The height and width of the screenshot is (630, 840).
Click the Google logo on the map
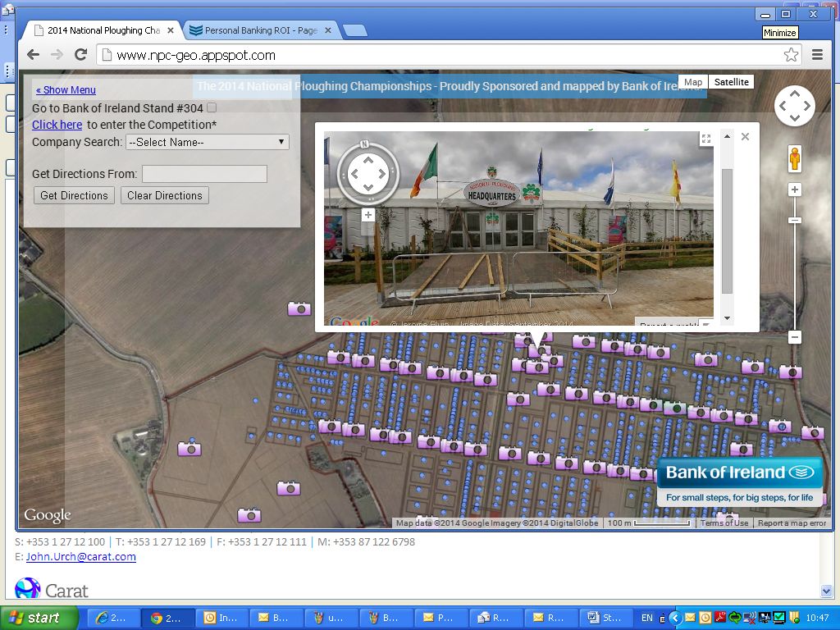point(47,516)
